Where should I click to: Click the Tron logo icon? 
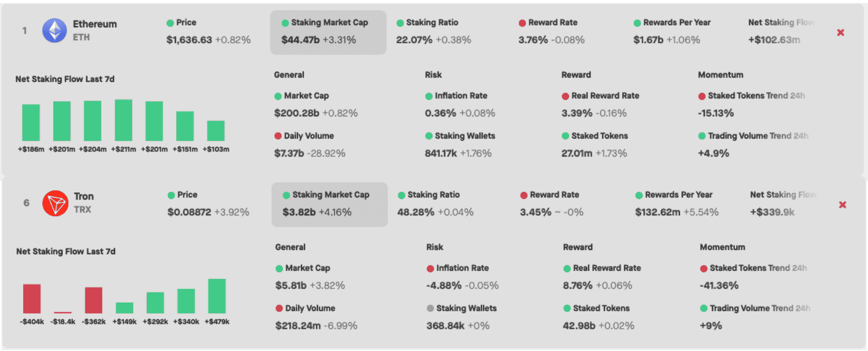[x=55, y=203]
